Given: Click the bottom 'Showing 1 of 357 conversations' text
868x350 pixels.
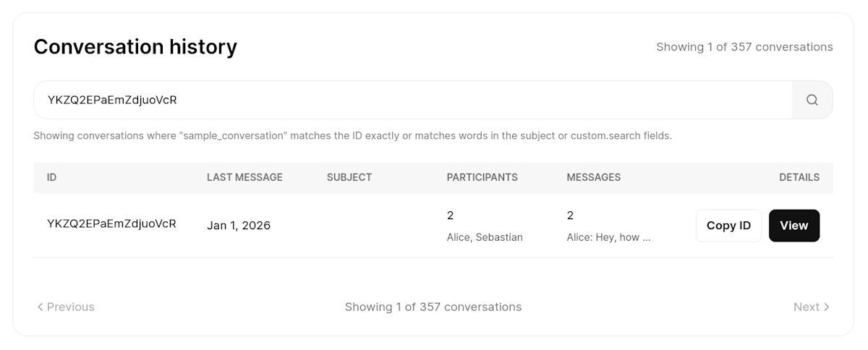Looking at the screenshot, I should coord(433,307).
